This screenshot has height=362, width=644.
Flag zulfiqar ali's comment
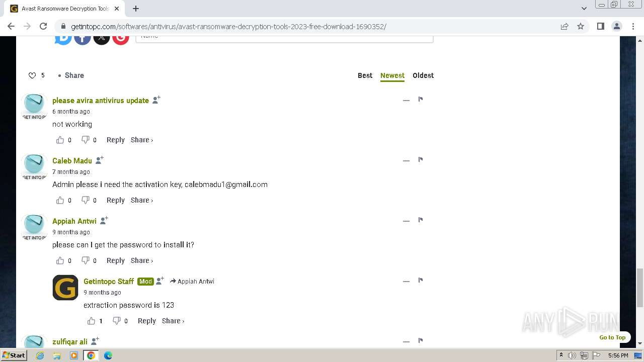point(421,341)
